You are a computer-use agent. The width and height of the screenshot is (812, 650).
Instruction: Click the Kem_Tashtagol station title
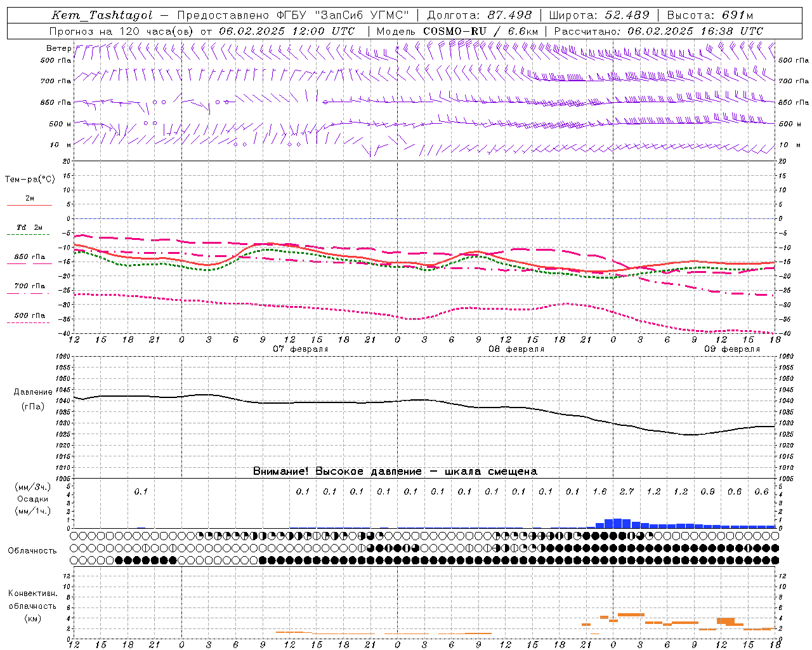click(x=101, y=15)
